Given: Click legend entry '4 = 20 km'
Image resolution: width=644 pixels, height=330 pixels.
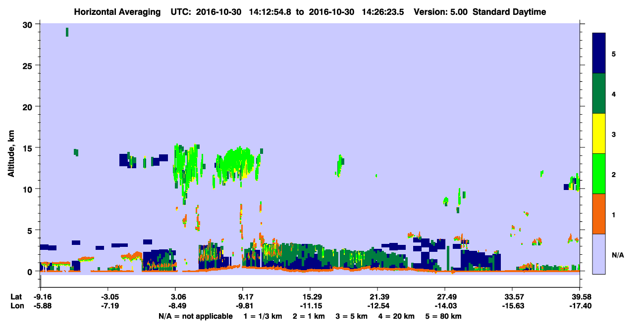Looking at the screenshot, I should pyautogui.click(x=397, y=316).
